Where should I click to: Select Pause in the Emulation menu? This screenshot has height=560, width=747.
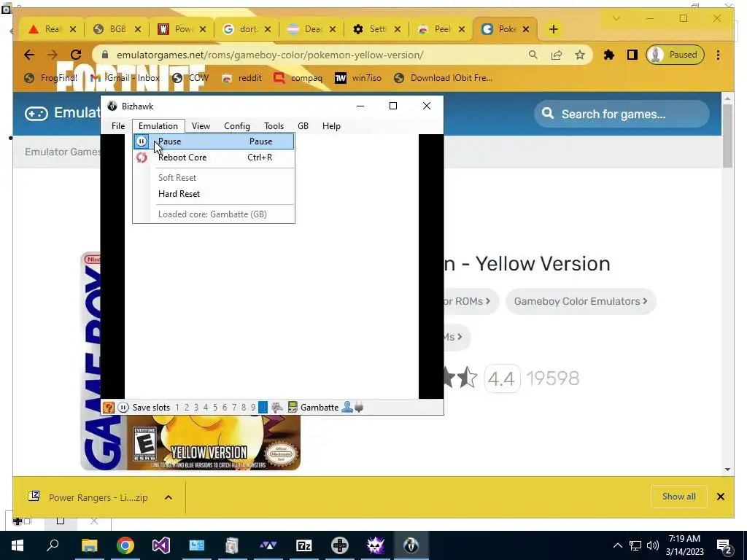[x=214, y=141]
